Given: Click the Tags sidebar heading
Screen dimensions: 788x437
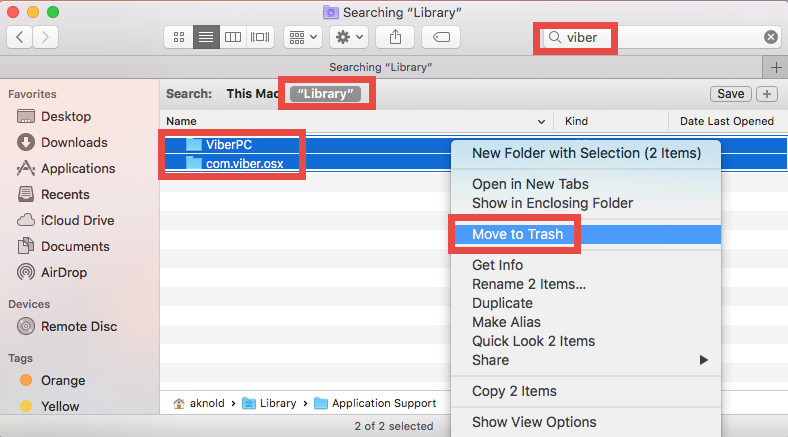Looking at the screenshot, I should coord(21,359).
